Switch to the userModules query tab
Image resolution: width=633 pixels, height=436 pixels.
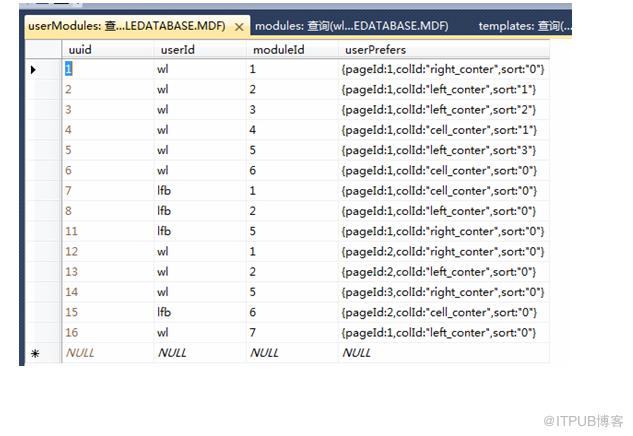click(137, 26)
